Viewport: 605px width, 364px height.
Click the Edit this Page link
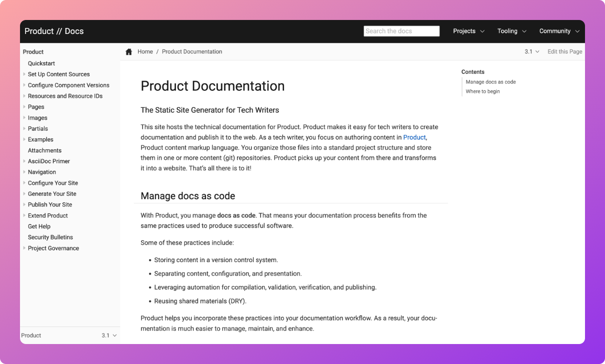[564, 51]
